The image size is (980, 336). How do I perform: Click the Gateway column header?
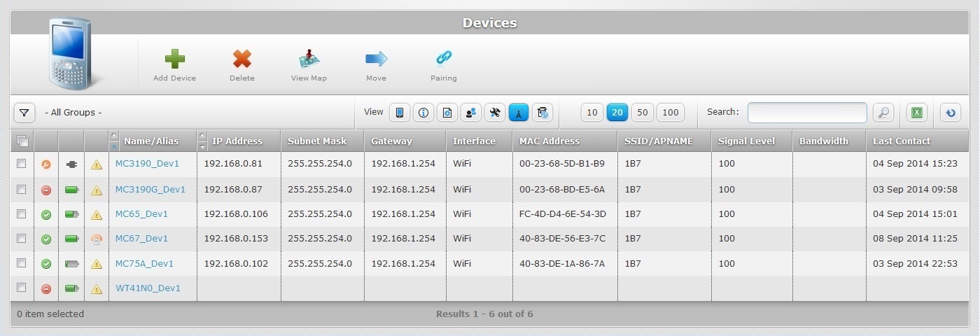click(392, 141)
